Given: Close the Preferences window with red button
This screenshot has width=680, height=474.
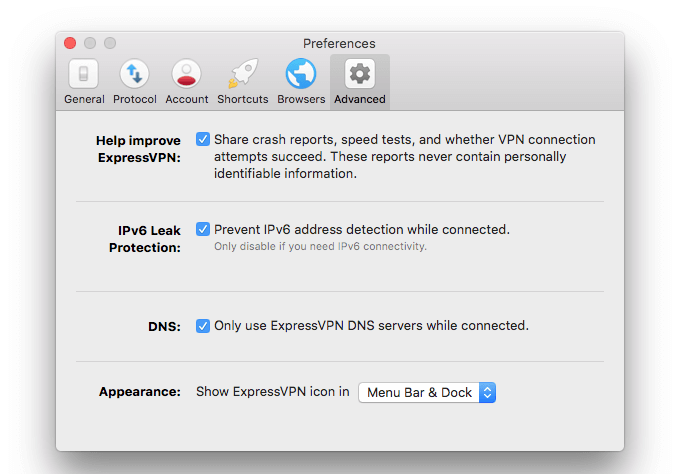Looking at the screenshot, I should tap(70, 43).
